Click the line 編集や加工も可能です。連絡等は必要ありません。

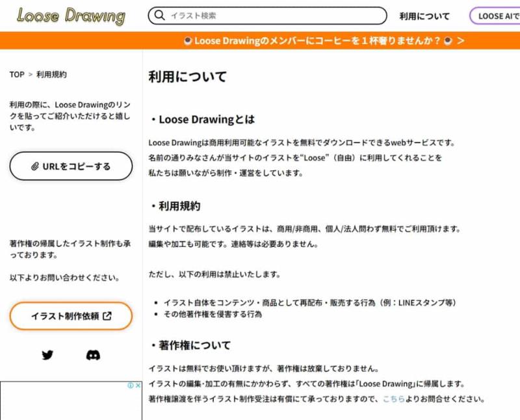(233, 244)
